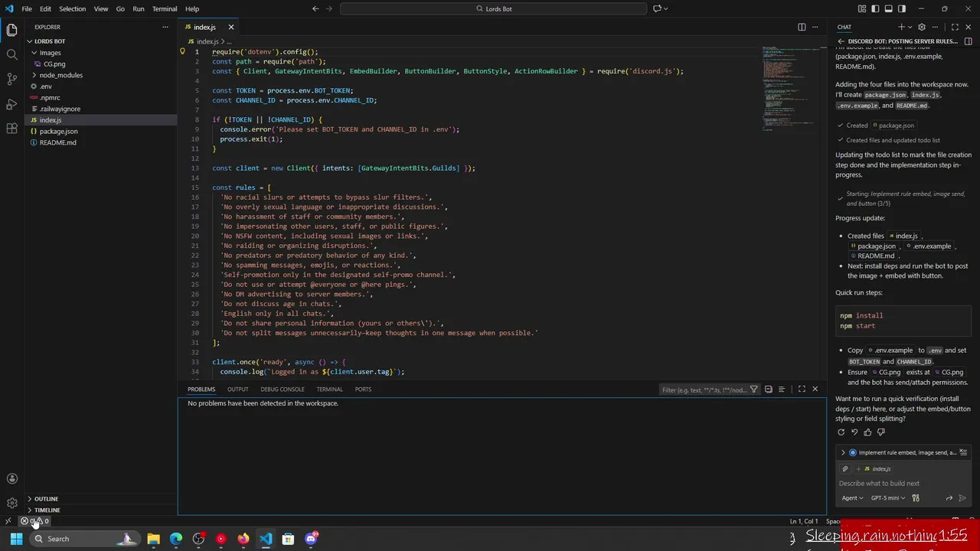Screen dimensions: 980x551
Task: Open Firefox from the Windows taskbar
Action: pos(243,539)
